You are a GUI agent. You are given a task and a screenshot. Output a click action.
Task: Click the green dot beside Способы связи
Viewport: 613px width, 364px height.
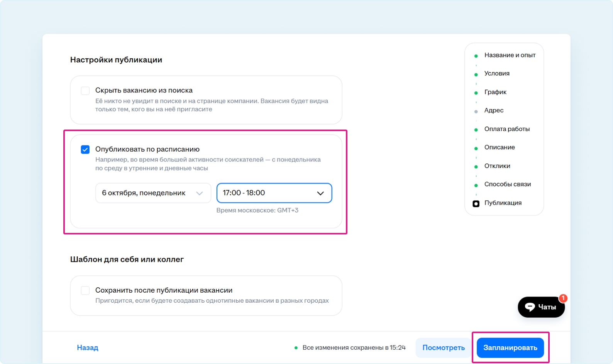[x=476, y=185]
